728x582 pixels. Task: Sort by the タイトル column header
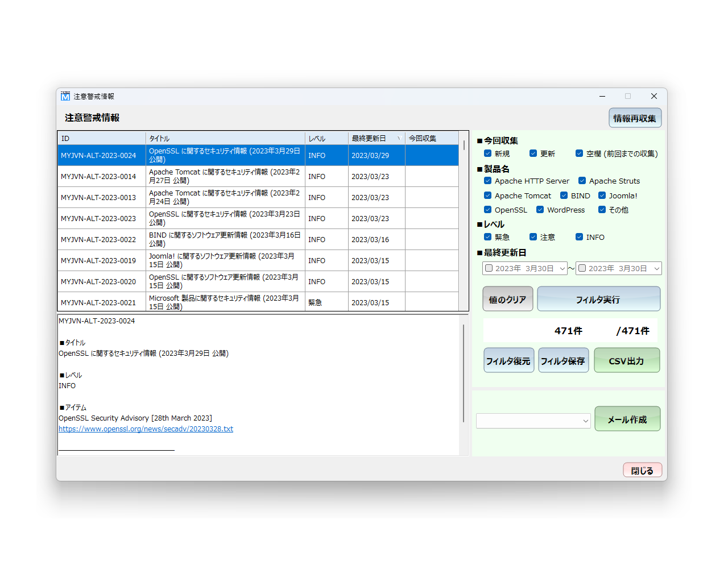pyautogui.click(x=225, y=138)
